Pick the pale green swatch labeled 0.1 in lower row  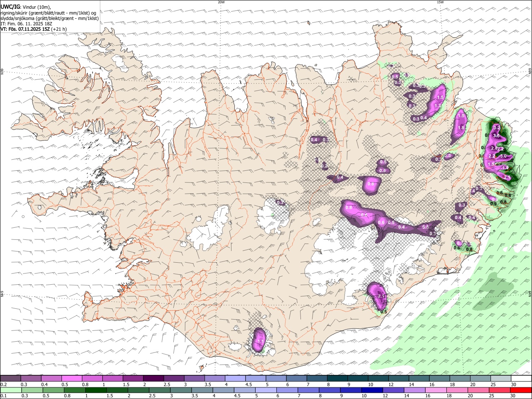10,390
